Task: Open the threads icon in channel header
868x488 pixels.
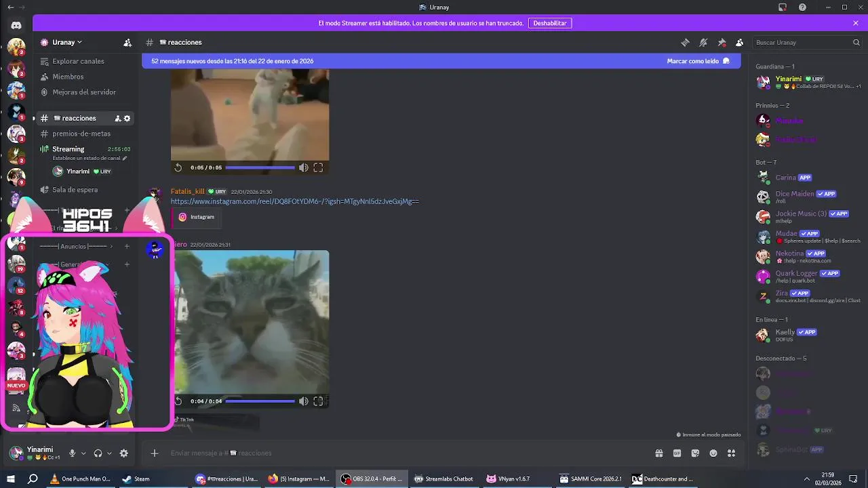Action: pyautogui.click(x=685, y=42)
